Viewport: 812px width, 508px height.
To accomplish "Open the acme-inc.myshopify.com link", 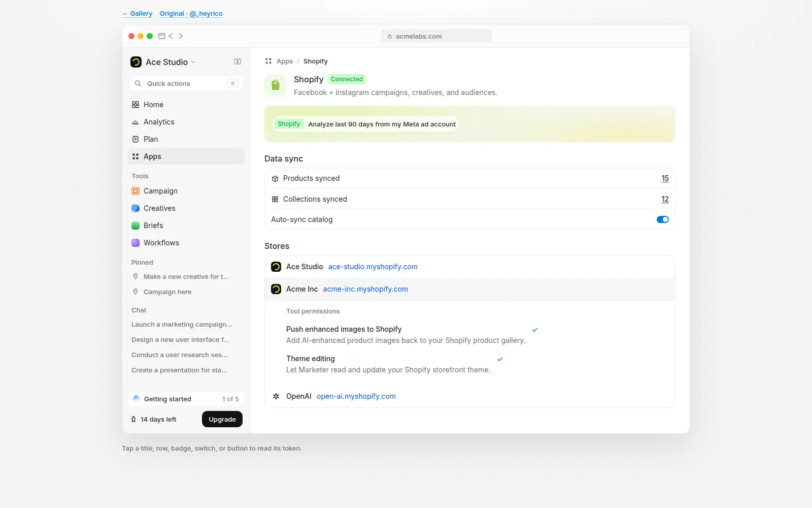I will point(365,289).
